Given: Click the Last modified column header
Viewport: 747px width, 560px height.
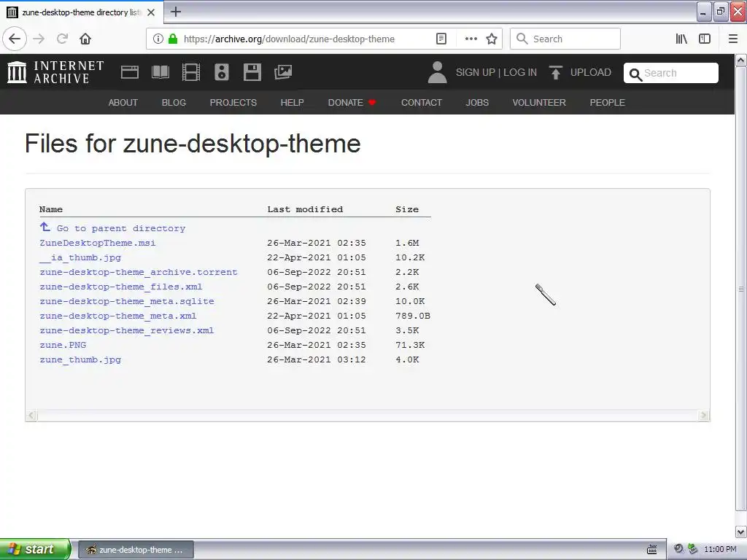Looking at the screenshot, I should point(305,209).
